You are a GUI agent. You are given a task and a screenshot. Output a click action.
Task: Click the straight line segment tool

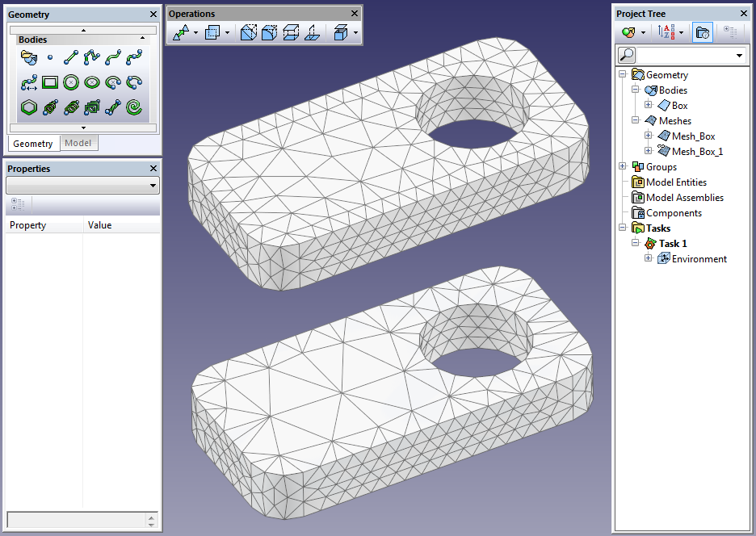point(71,57)
